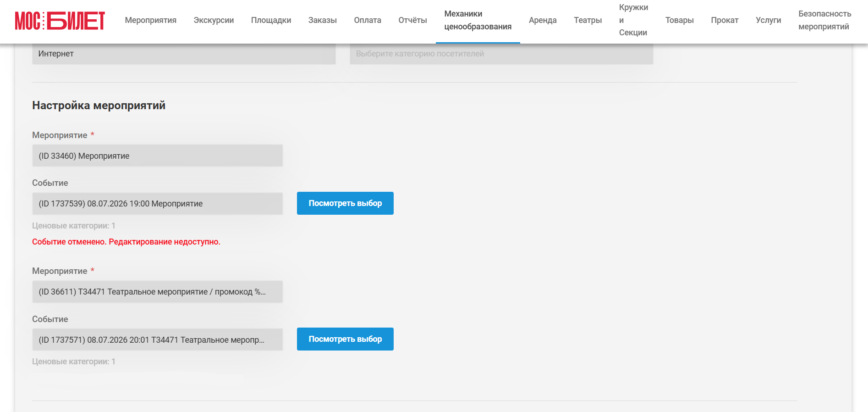Open the Аренда menu item
868x412 pixels.
coord(543,20)
